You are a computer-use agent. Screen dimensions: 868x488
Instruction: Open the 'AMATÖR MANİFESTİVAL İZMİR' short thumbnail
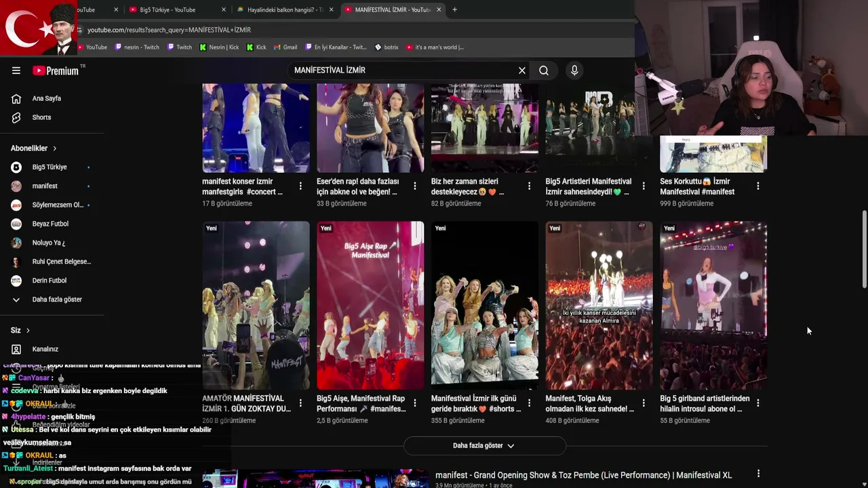256,305
